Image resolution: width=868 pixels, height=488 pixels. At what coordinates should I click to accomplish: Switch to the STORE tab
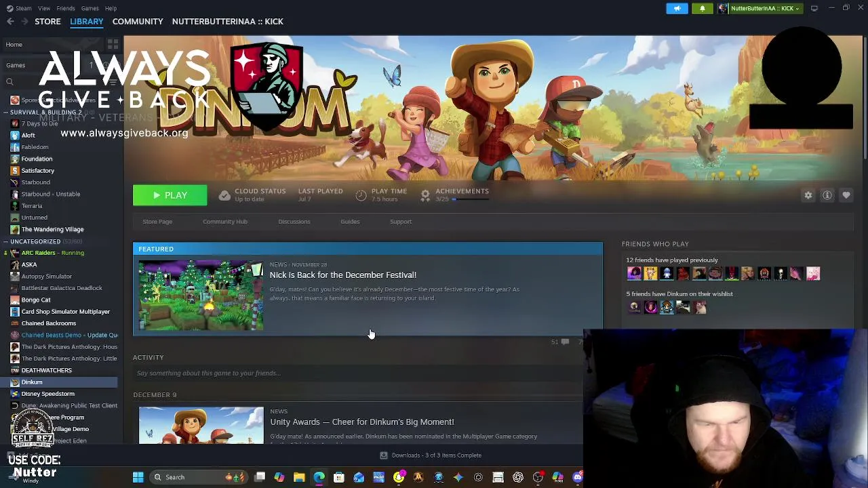pyautogui.click(x=47, y=22)
